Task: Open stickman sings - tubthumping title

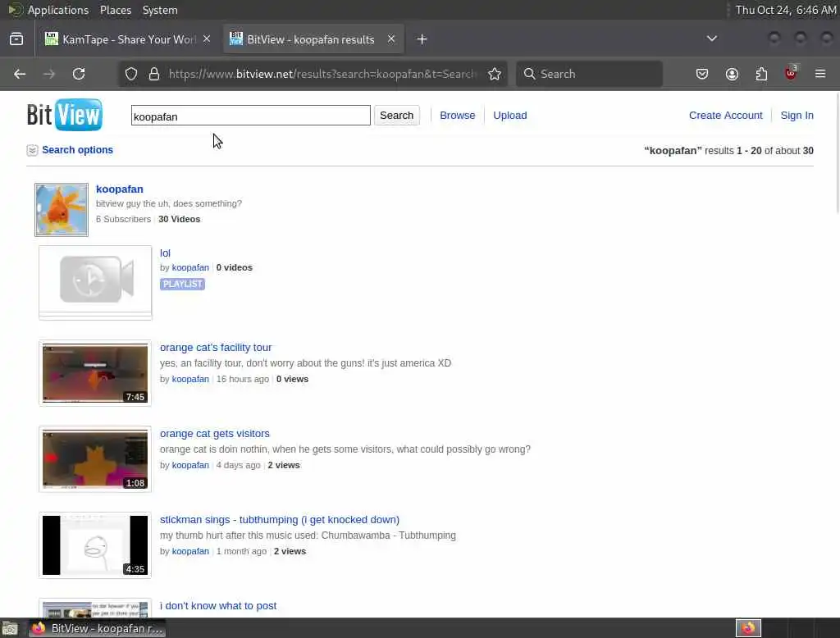Action: tap(280, 520)
